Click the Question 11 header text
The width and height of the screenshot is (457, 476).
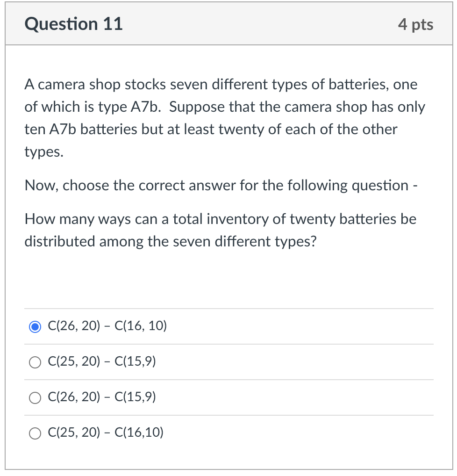point(73,24)
